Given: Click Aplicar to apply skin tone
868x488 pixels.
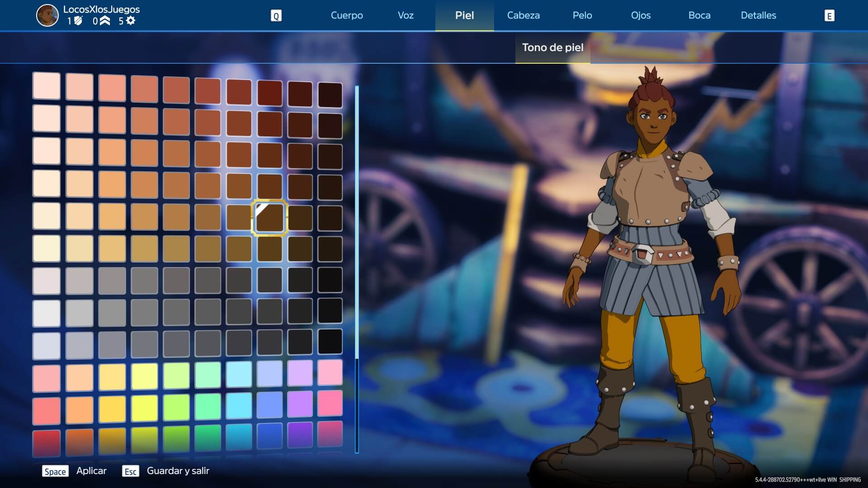Looking at the screenshot, I should pos(91,471).
